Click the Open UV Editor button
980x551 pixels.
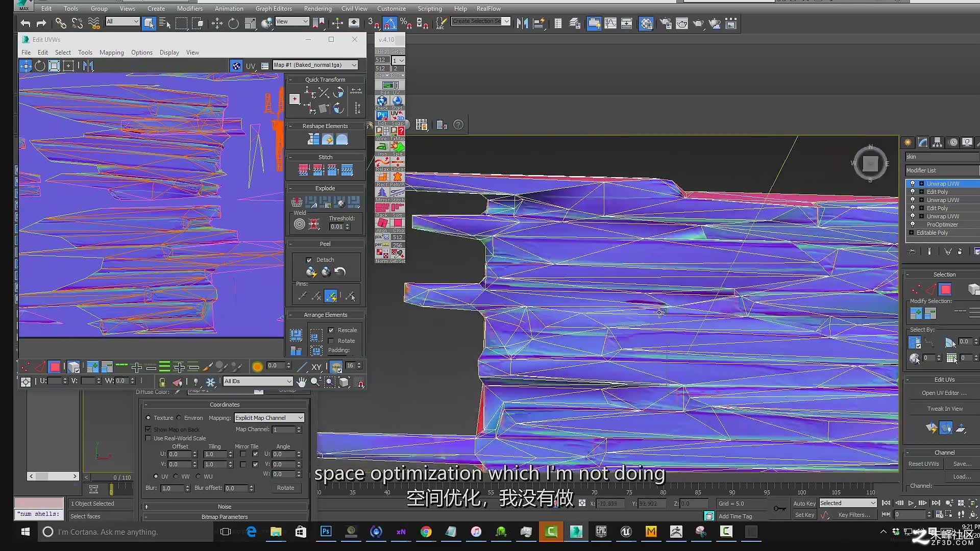coord(944,393)
